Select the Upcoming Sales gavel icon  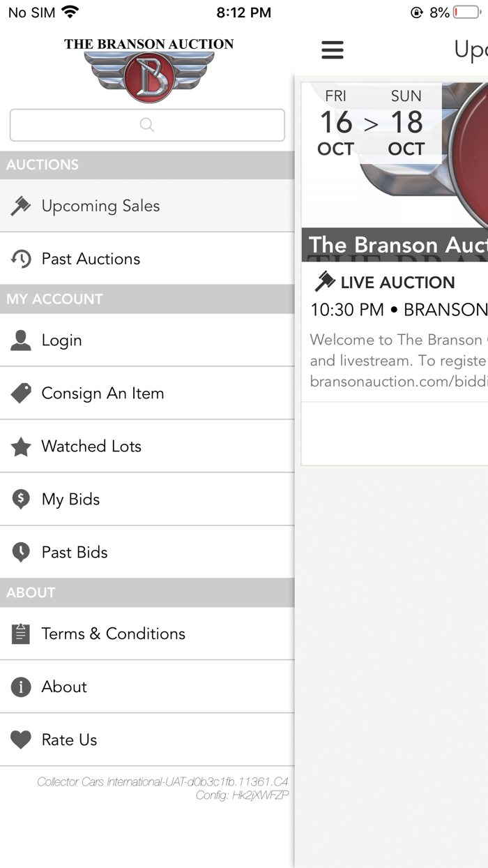[x=20, y=205]
